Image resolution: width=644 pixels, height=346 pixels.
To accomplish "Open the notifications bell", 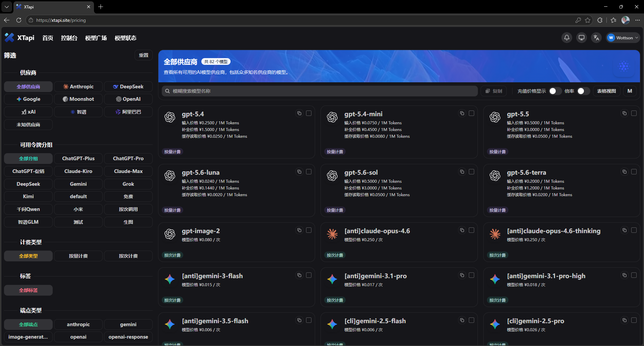I will coord(567,38).
